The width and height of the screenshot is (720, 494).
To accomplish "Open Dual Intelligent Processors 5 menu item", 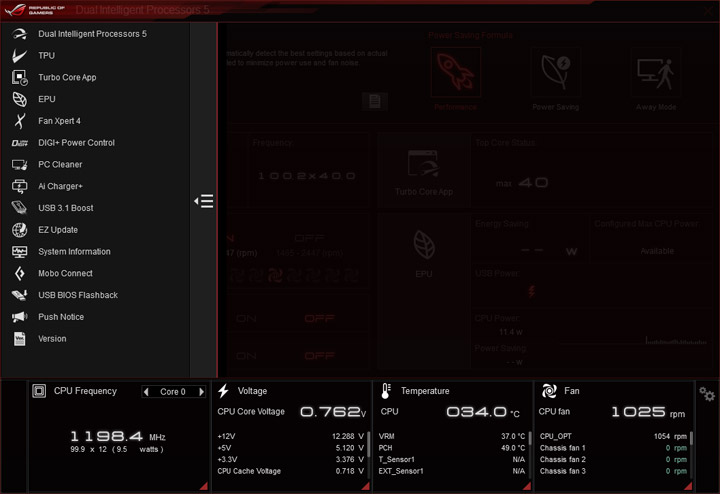I will [95, 34].
